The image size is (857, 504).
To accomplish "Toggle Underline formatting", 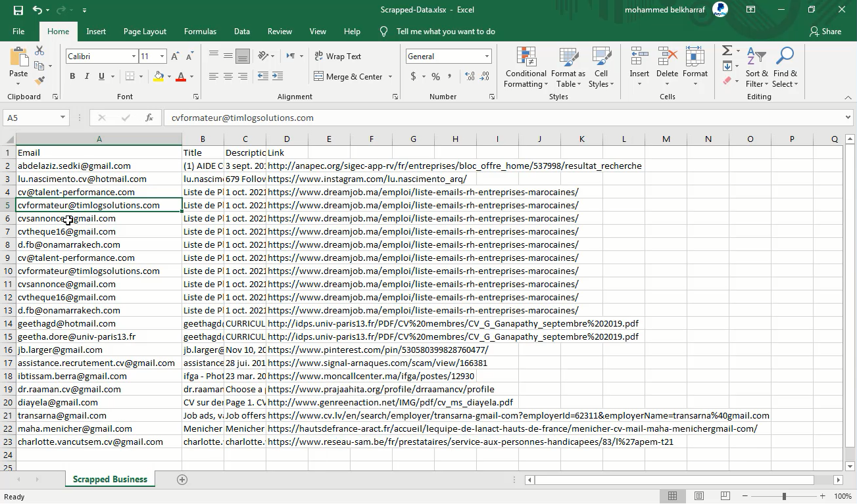I will pyautogui.click(x=101, y=77).
